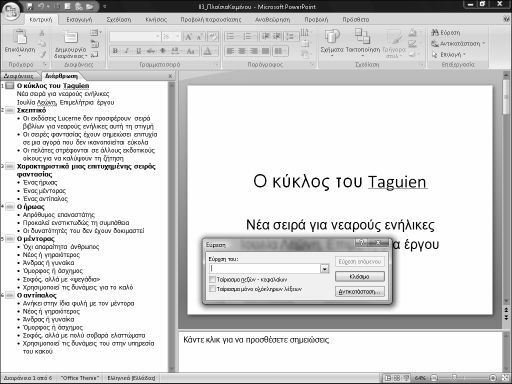The image size is (512, 384).
Task: Open the slide Layout dropdown in the Διαφάνειες group
Action: coord(96,33)
